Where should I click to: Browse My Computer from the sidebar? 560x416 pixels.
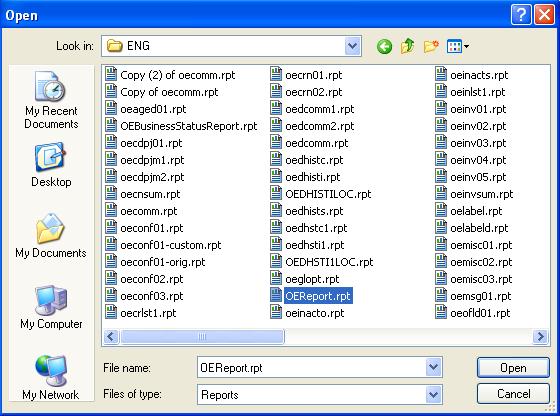point(51,307)
